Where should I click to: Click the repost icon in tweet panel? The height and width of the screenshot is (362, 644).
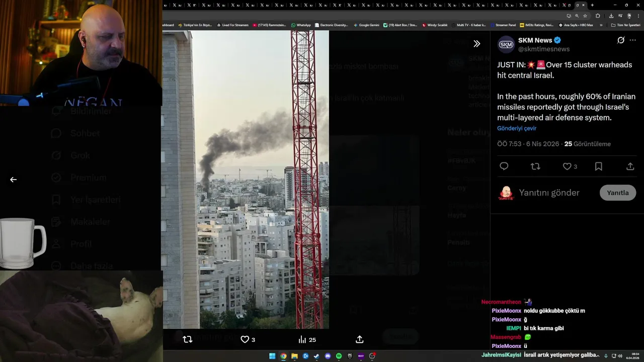tap(535, 166)
